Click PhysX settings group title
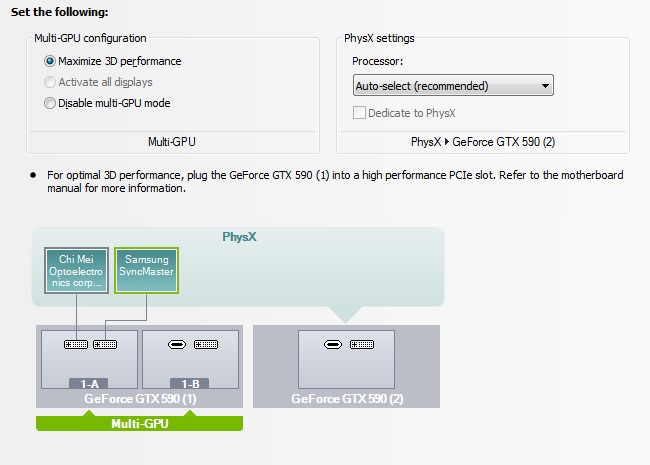This screenshot has height=465, width=650. click(x=379, y=38)
